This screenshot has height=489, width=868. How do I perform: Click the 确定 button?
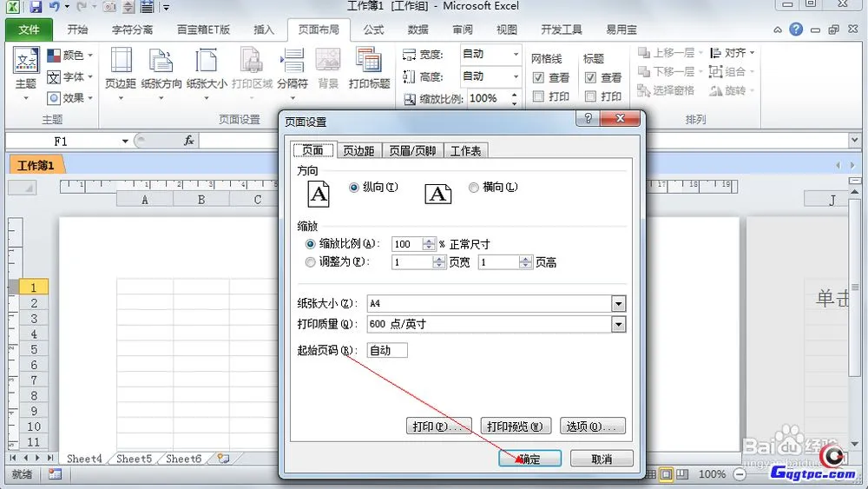click(529, 459)
